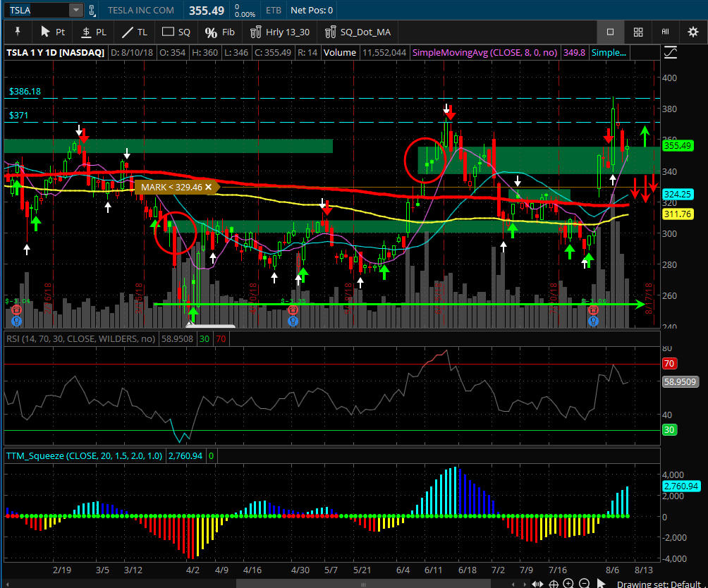Select the Fib retracement tool
The width and height of the screenshot is (708, 588).
(220, 32)
